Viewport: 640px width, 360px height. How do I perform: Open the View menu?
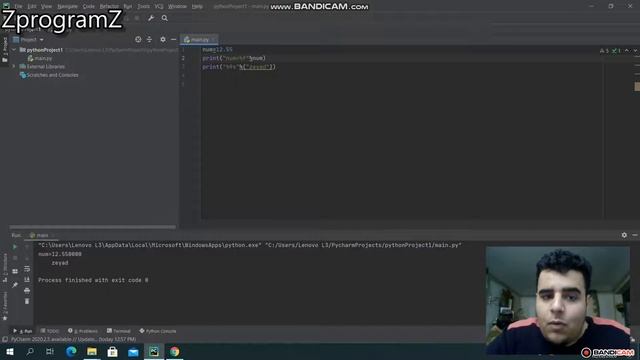click(x=47, y=7)
